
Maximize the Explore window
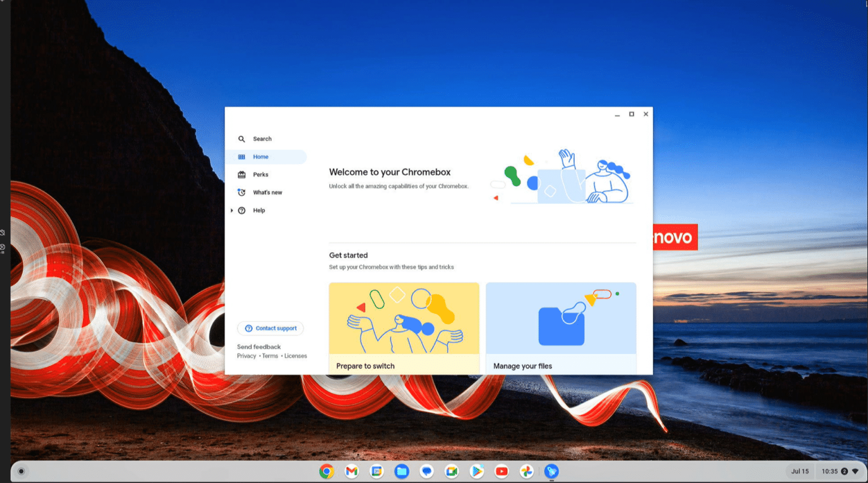tap(632, 114)
